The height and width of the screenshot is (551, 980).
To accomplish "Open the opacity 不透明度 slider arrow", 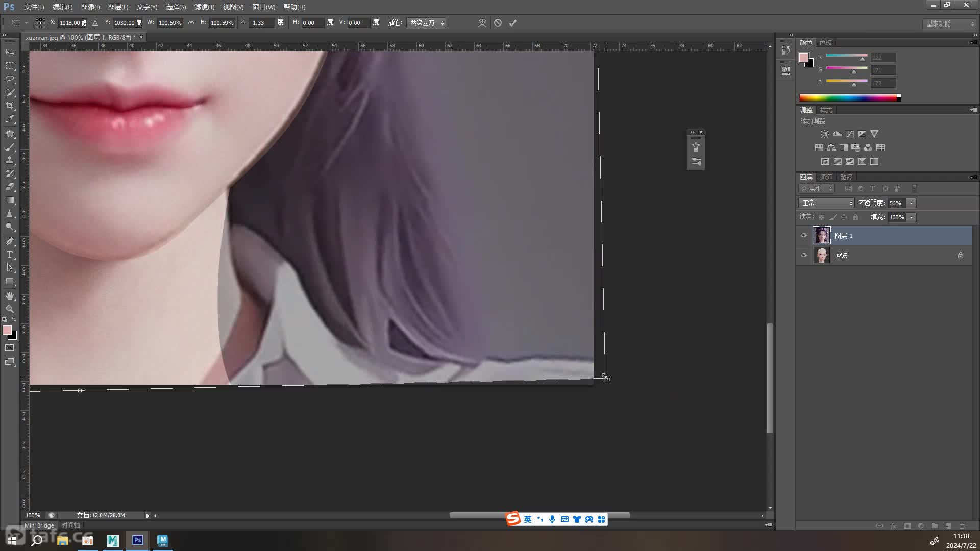I will [912, 203].
